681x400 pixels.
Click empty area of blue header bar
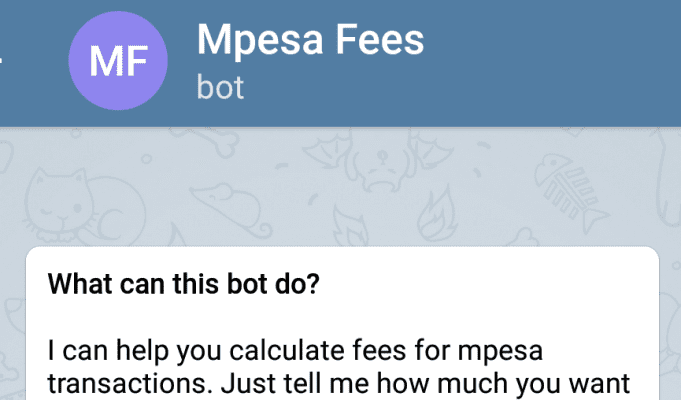(x=552, y=63)
